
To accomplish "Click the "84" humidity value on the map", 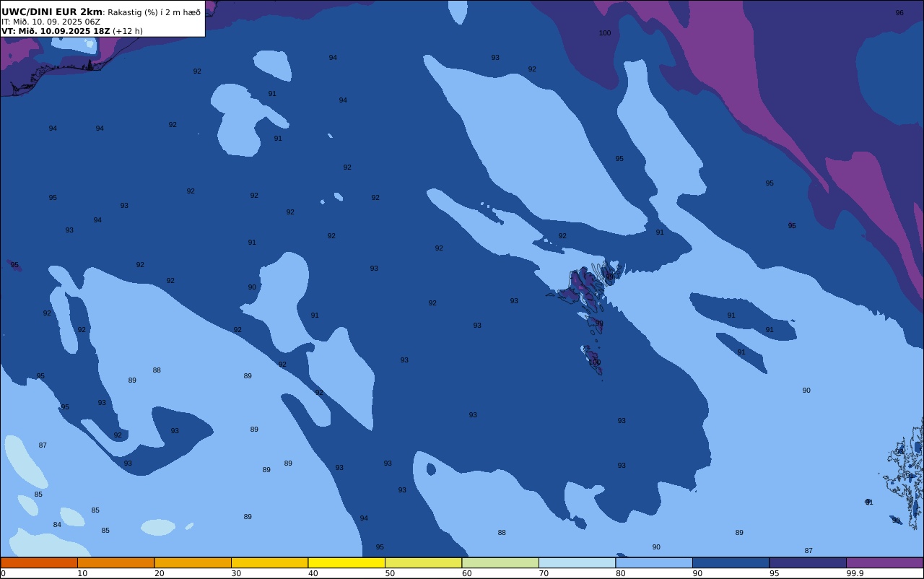I will tap(57, 525).
